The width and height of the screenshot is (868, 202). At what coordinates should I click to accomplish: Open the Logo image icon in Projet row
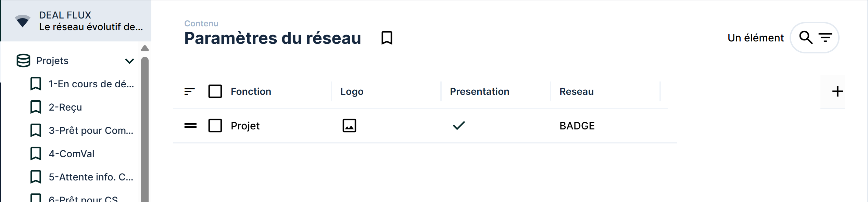click(x=349, y=126)
